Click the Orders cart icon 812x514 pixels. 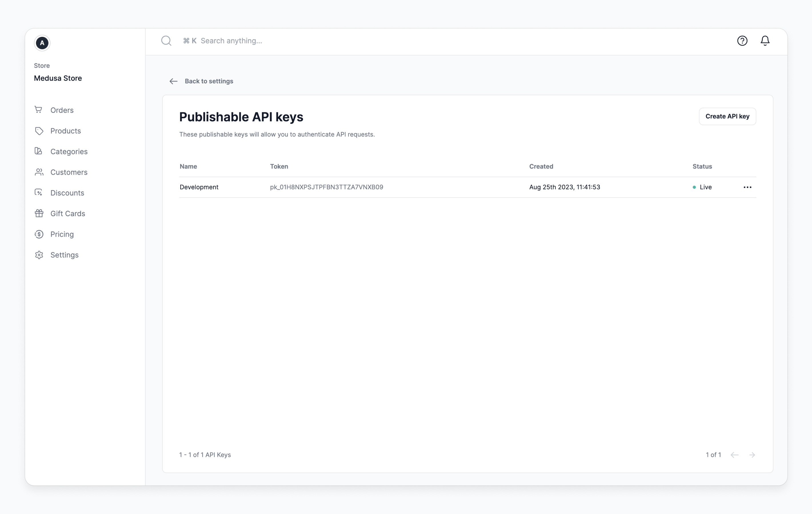coord(39,110)
